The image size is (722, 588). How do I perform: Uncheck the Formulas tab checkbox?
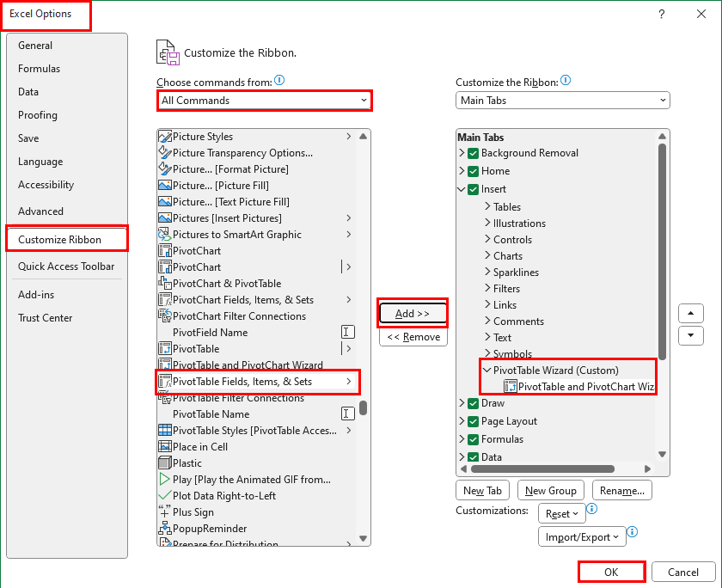(473, 439)
